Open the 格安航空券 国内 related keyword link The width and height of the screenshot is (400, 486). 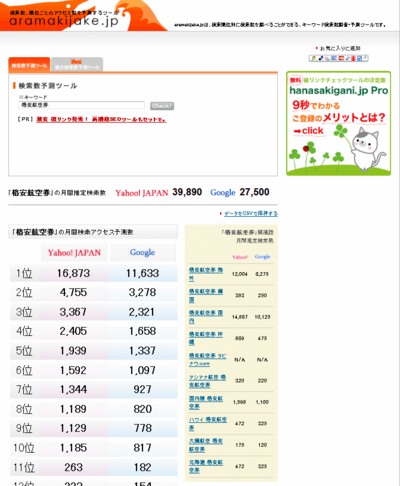206,317
